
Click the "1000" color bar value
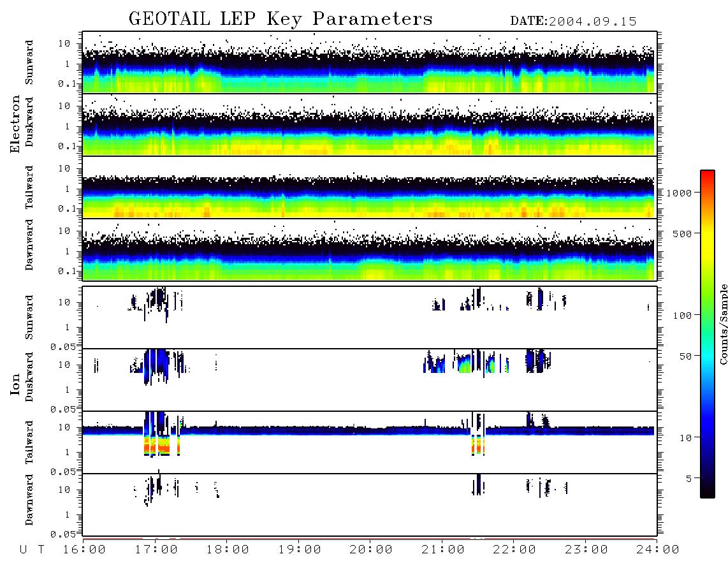point(679,193)
